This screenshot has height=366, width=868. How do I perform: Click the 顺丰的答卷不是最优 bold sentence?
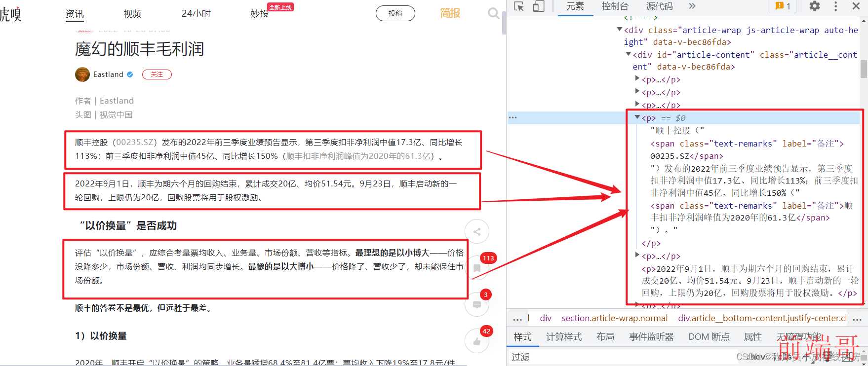144,308
